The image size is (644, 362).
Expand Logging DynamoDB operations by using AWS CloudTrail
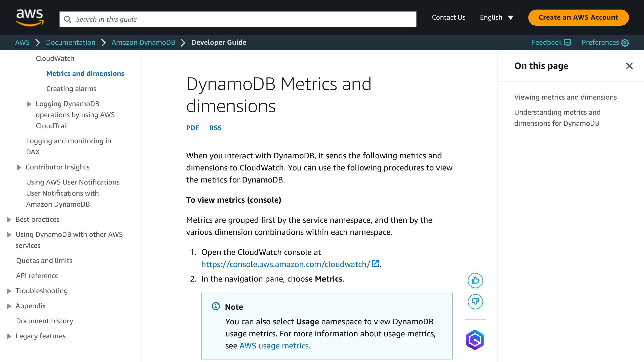pos(29,104)
